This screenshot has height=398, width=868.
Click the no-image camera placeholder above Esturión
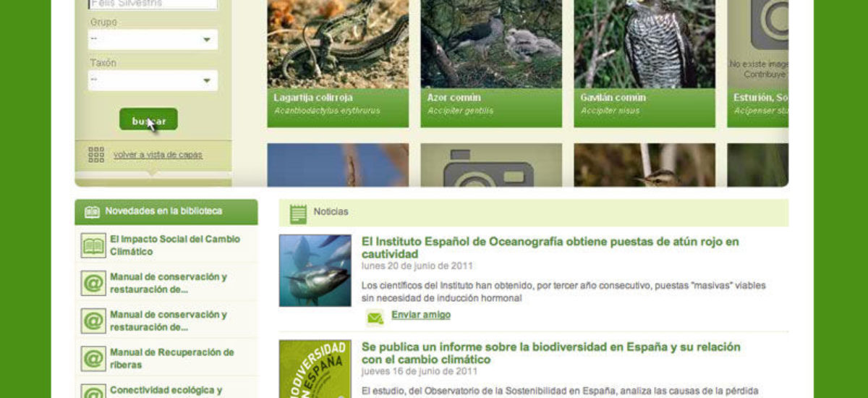pyautogui.click(x=769, y=25)
